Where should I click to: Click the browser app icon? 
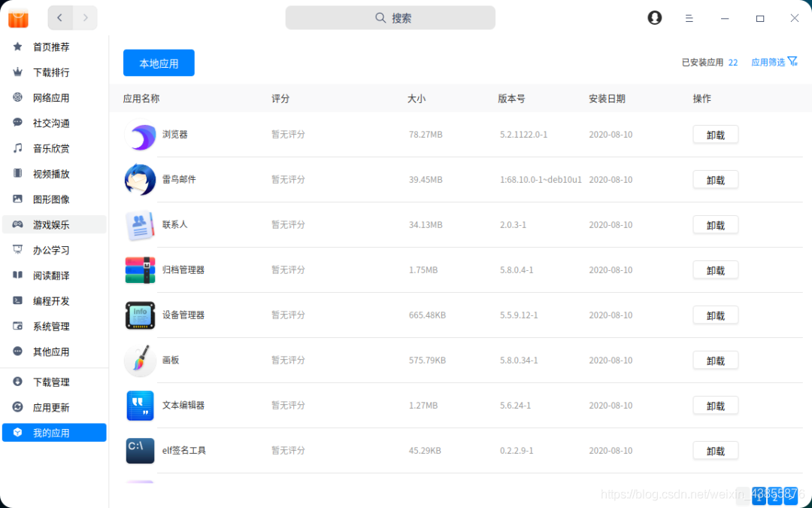point(141,135)
